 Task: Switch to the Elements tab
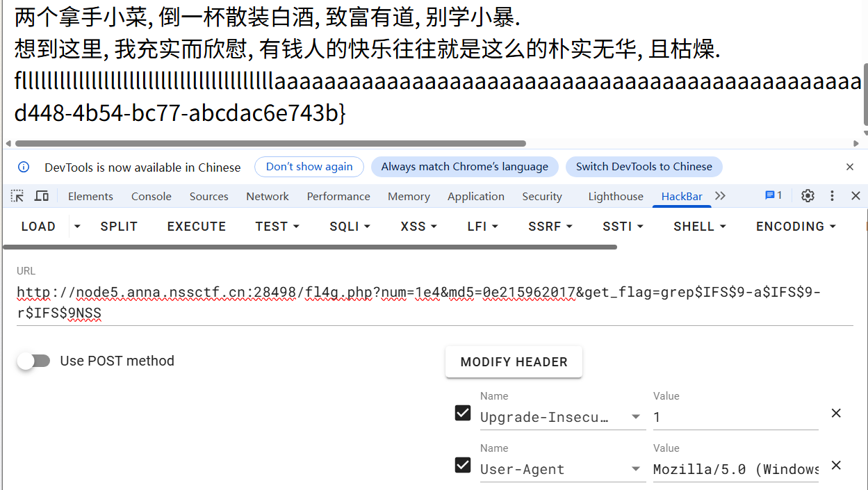click(90, 196)
